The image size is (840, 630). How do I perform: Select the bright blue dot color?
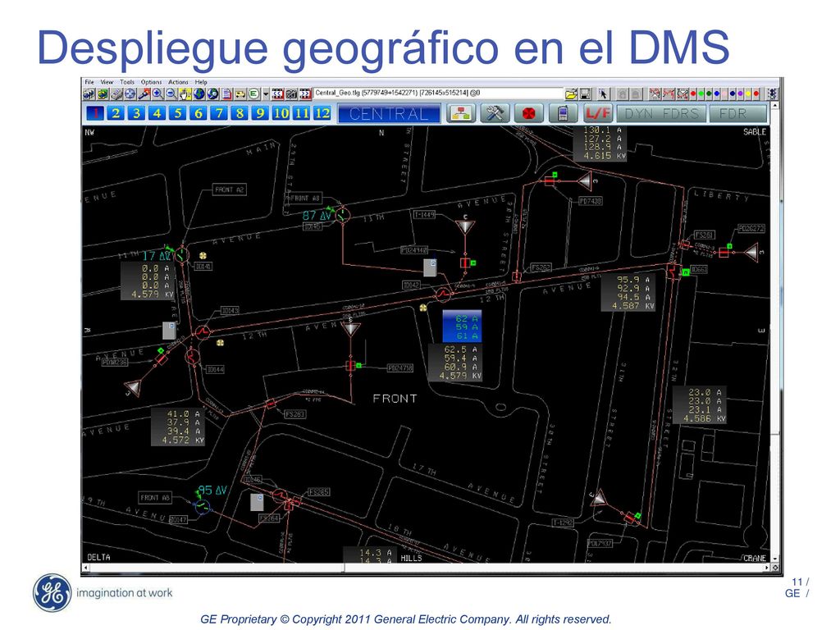pos(717,94)
